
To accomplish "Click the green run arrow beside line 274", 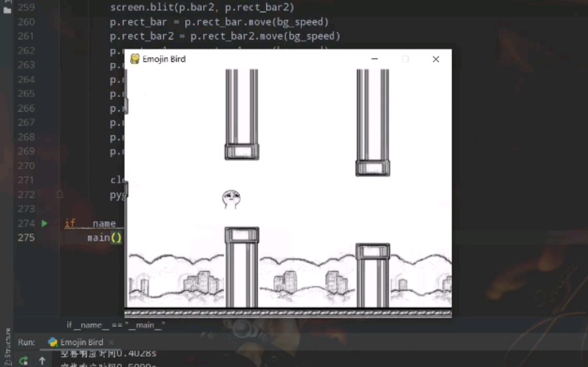I will 44,223.
